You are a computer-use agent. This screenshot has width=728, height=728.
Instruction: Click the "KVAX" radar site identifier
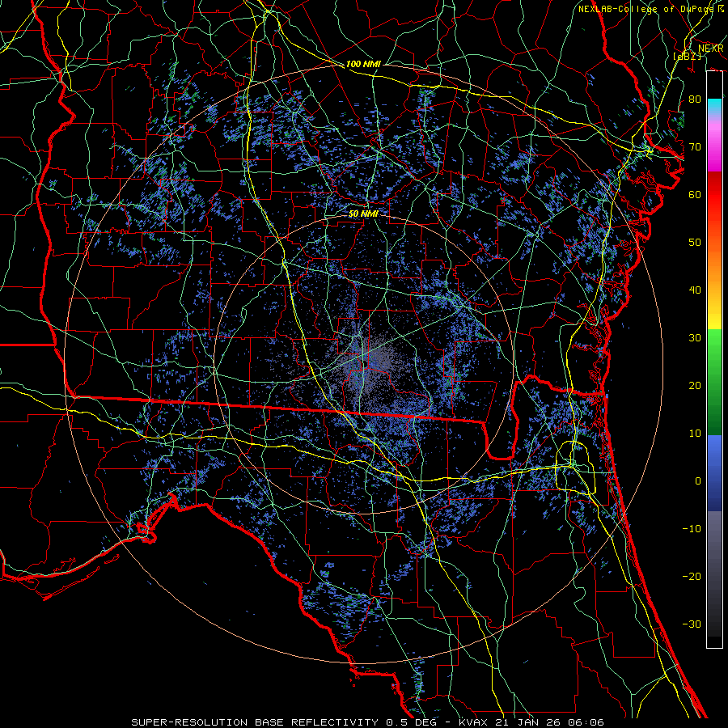pos(473,722)
